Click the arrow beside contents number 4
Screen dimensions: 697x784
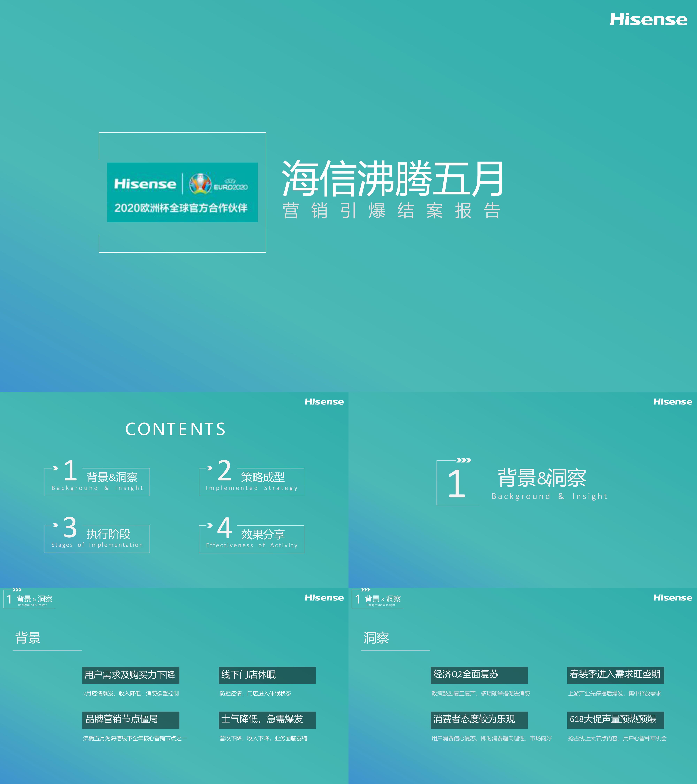(x=210, y=525)
